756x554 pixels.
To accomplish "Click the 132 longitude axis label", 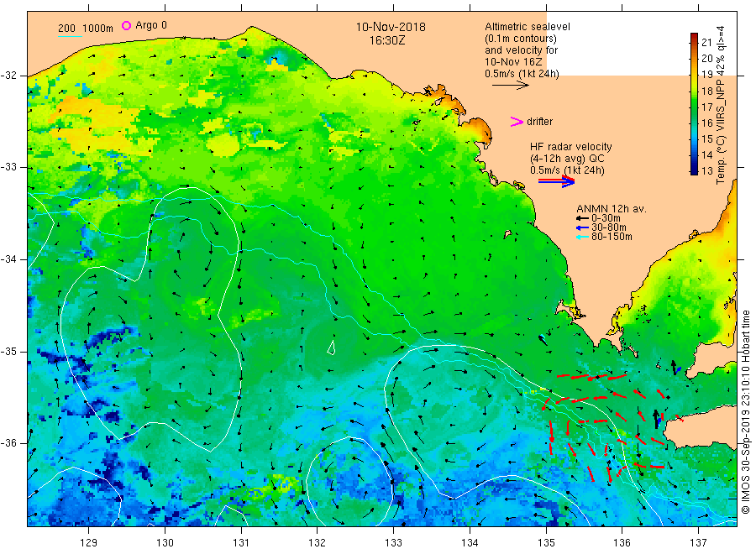I will pyautogui.click(x=318, y=543).
